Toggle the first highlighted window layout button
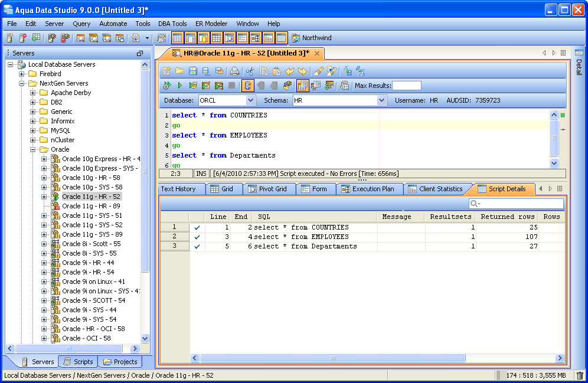The image size is (588, 383). [177, 38]
